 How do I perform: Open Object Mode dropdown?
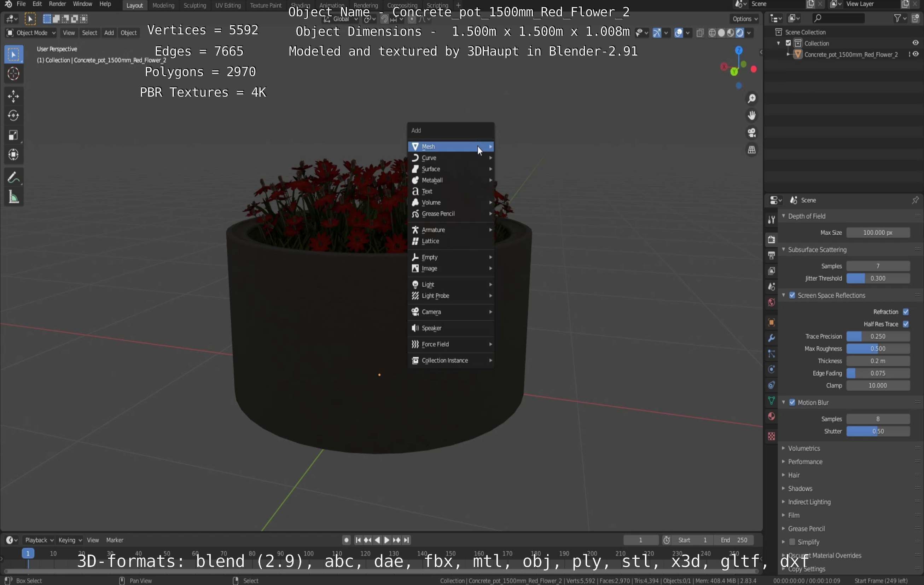(31, 33)
